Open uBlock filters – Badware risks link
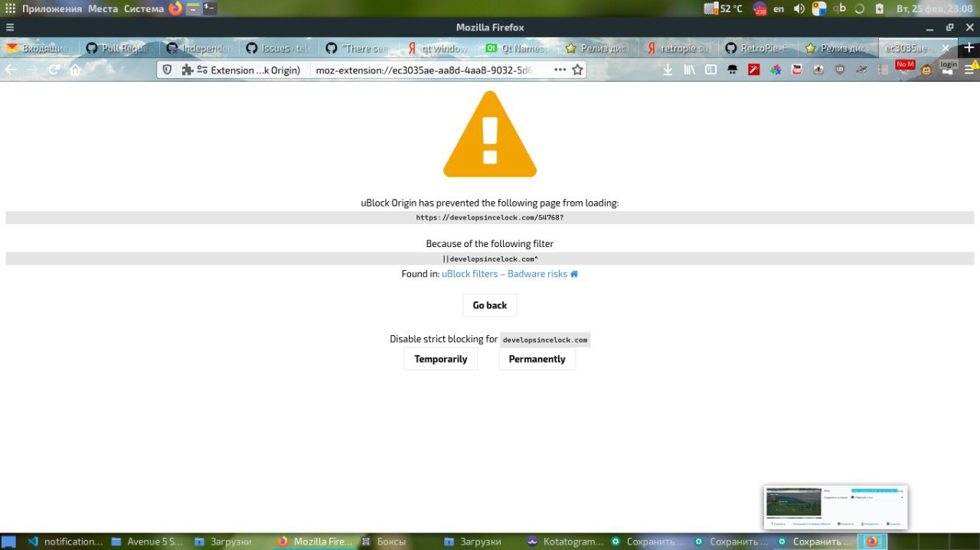The image size is (980, 550). (x=505, y=274)
